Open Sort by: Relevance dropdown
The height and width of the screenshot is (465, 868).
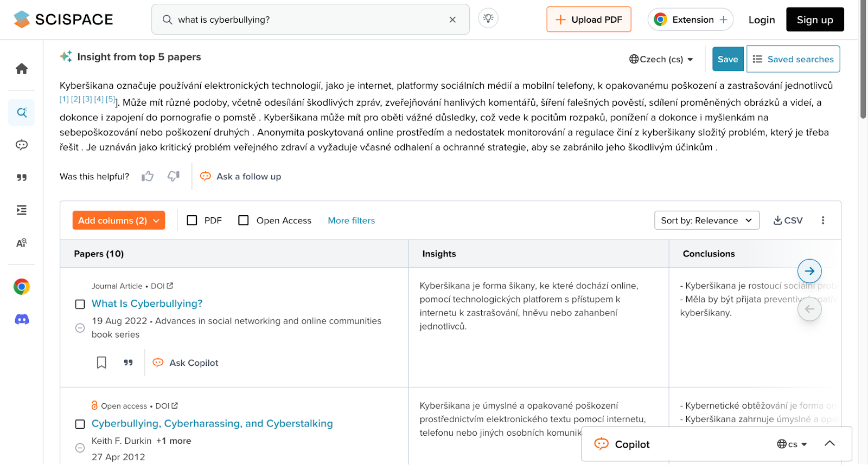(706, 221)
